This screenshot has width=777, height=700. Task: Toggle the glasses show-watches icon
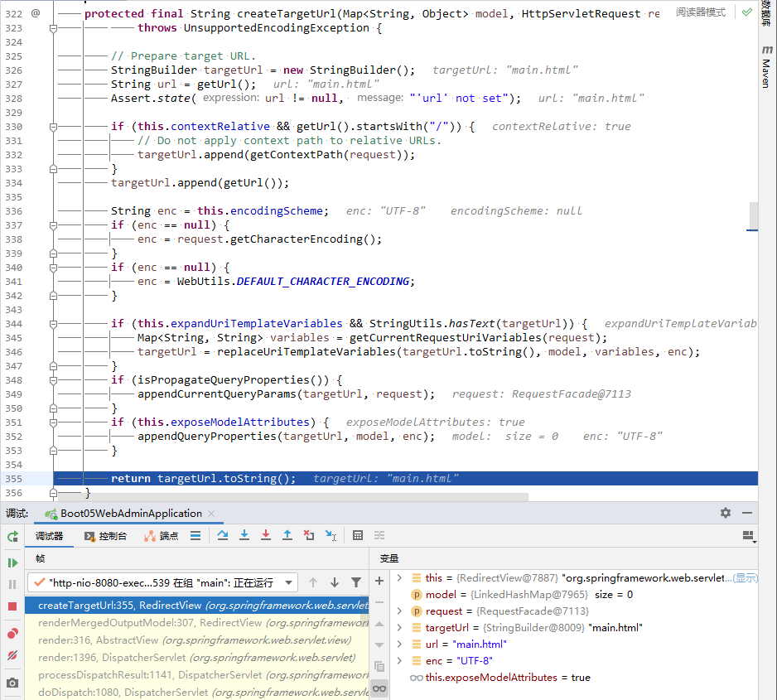(x=379, y=688)
